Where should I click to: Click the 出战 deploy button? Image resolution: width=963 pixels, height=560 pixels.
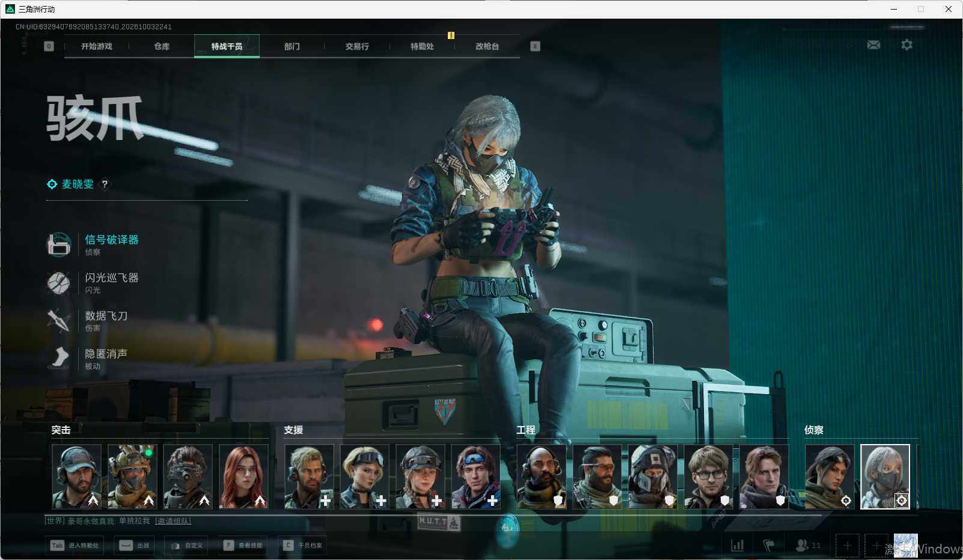click(135, 545)
